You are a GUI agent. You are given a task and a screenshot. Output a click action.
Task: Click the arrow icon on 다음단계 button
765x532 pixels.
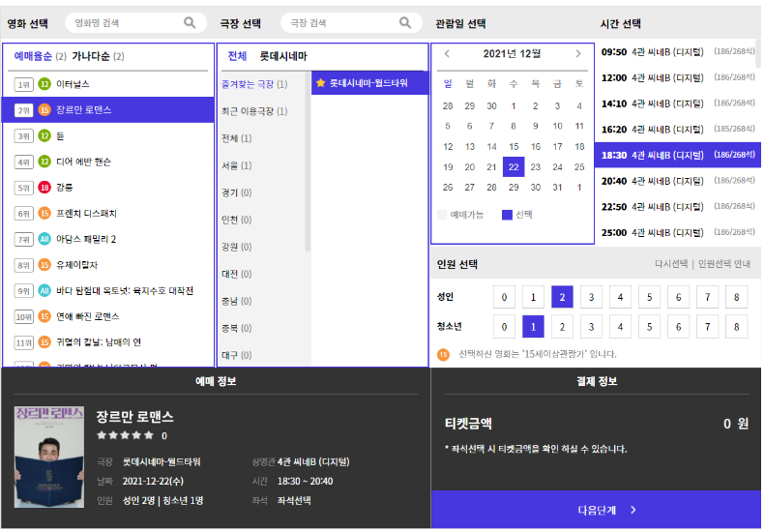[x=633, y=510]
